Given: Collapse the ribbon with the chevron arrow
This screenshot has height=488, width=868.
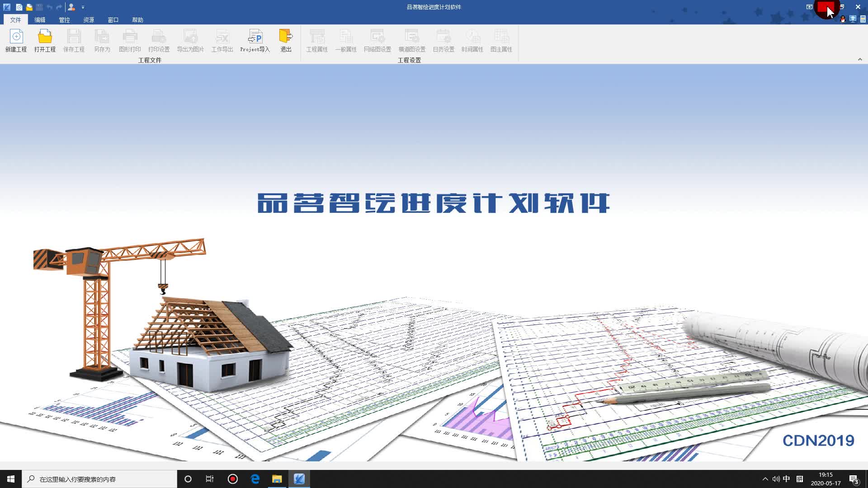Looking at the screenshot, I should click(860, 60).
